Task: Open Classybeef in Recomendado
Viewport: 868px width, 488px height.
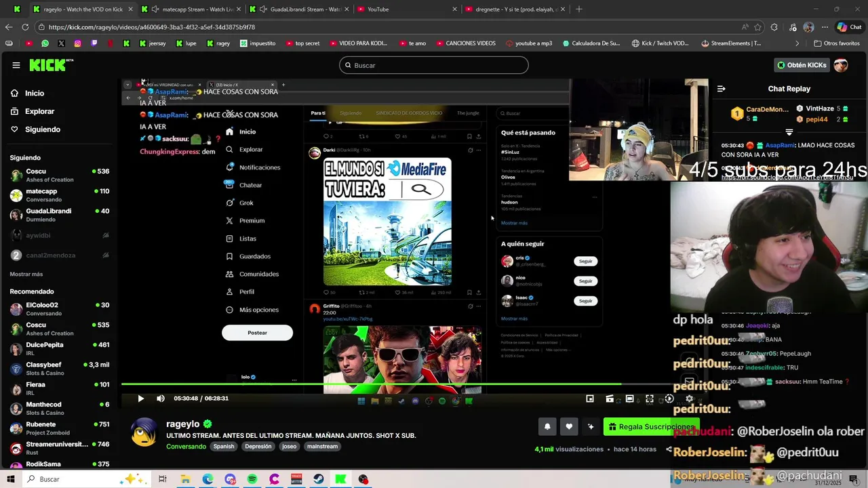Action: click(60, 369)
